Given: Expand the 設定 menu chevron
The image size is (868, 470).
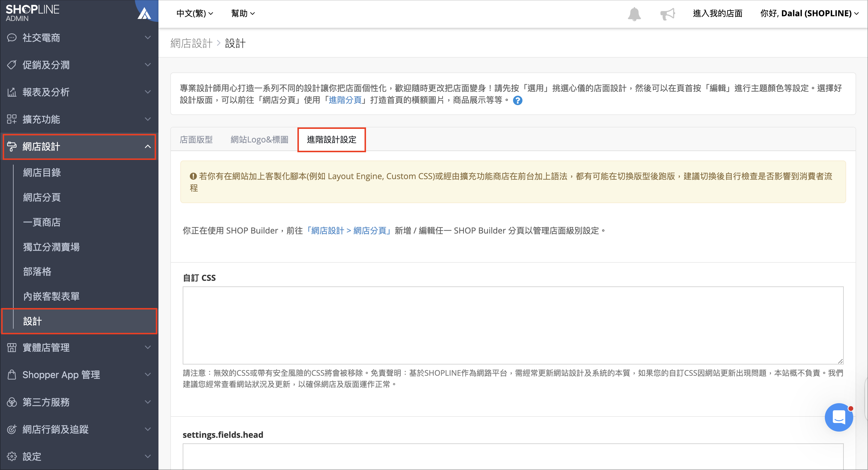Looking at the screenshot, I should [x=148, y=456].
